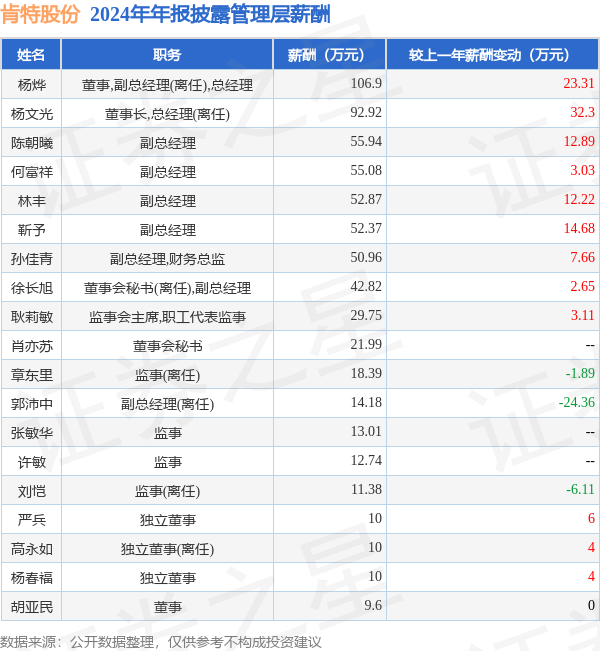Click position 副总经理(离任)

(167, 404)
